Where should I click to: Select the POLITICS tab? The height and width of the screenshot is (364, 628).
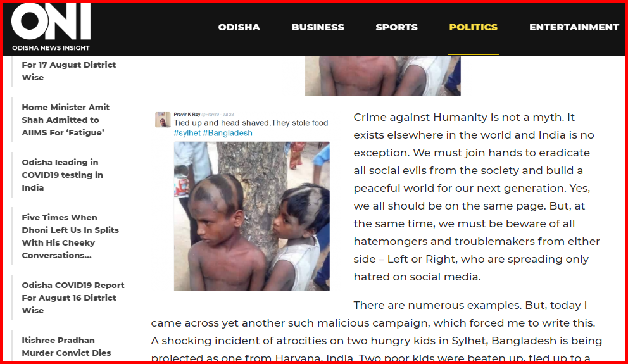tap(473, 27)
